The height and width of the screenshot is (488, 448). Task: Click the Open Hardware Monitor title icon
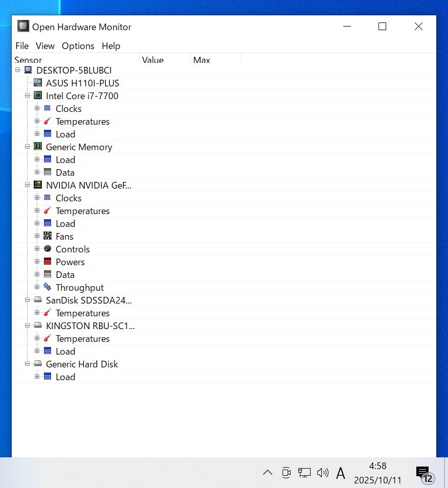(23, 26)
